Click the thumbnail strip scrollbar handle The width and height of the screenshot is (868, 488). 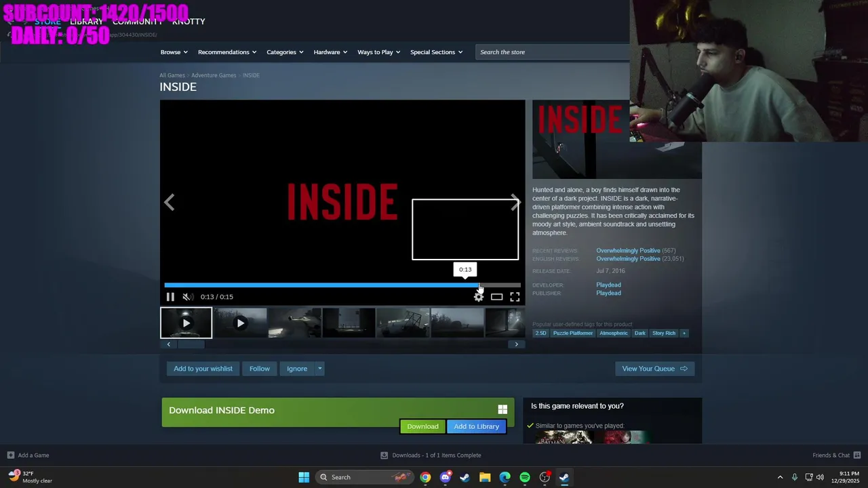[x=191, y=344]
